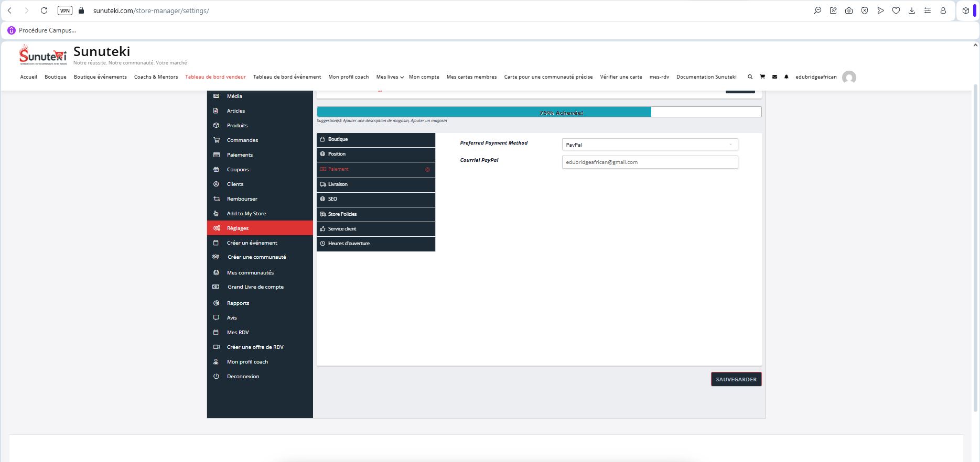Open the Livraison settings tab
This screenshot has width=980, height=462.
coord(375,184)
